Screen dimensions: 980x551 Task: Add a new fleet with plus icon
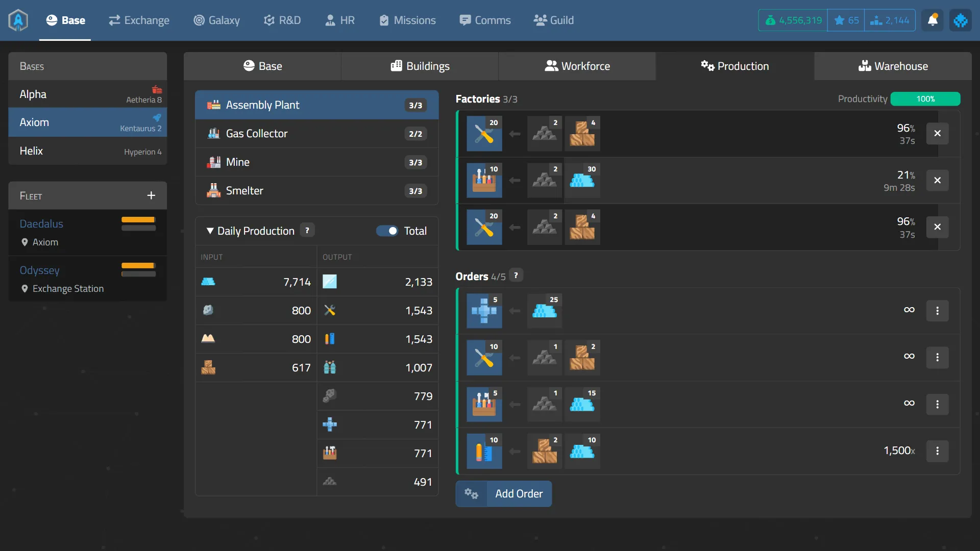click(151, 196)
